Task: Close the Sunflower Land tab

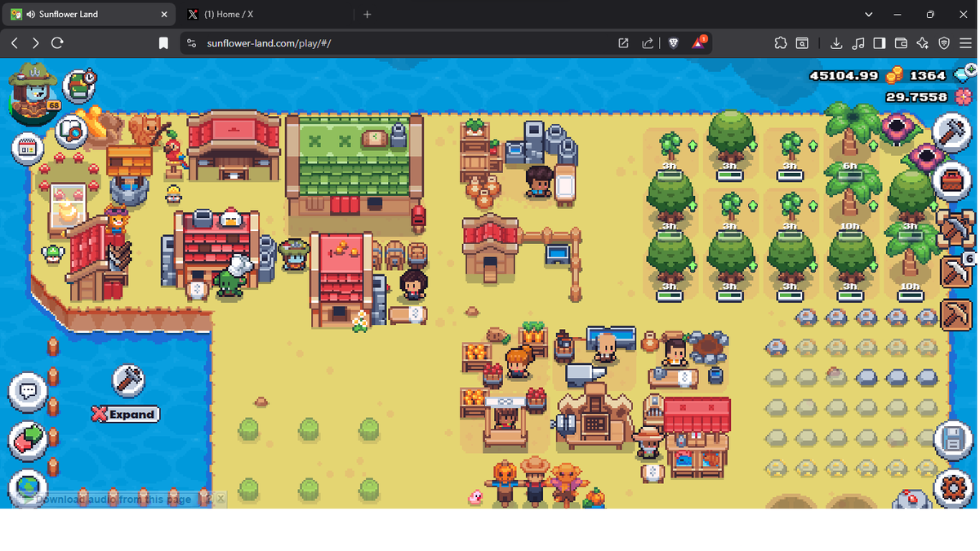Action: (x=164, y=14)
